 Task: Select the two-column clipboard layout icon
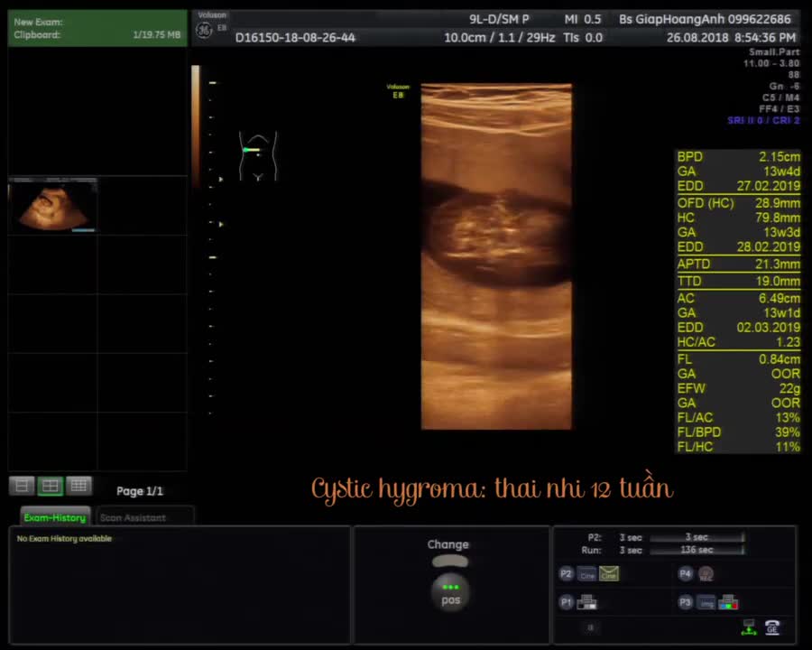pos(51,486)
